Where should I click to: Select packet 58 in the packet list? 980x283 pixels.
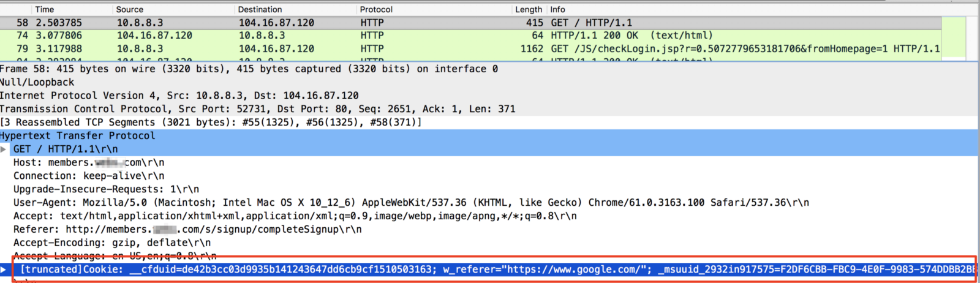470,23
